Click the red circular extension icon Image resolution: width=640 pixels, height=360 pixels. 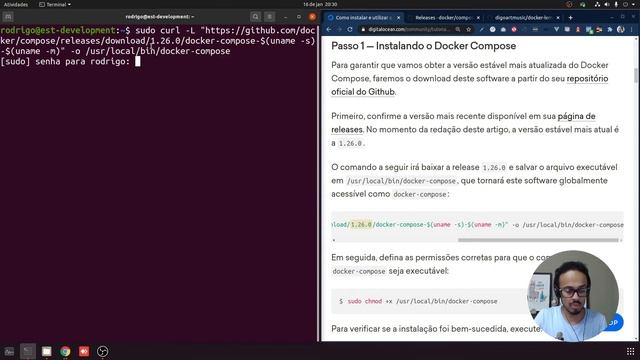click(x=514, y=29)
